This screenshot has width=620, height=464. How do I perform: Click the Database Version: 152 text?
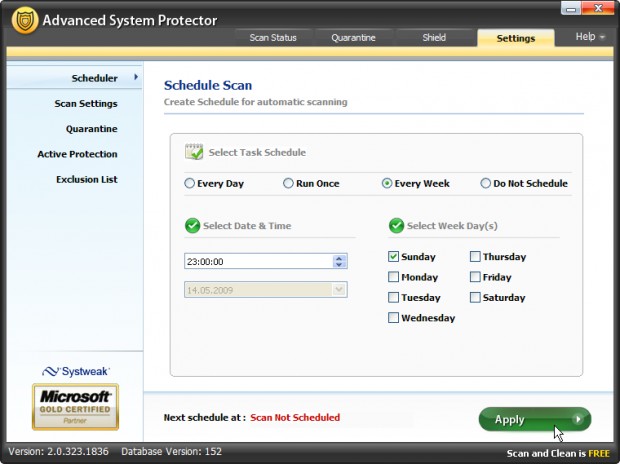click(171, 451)
